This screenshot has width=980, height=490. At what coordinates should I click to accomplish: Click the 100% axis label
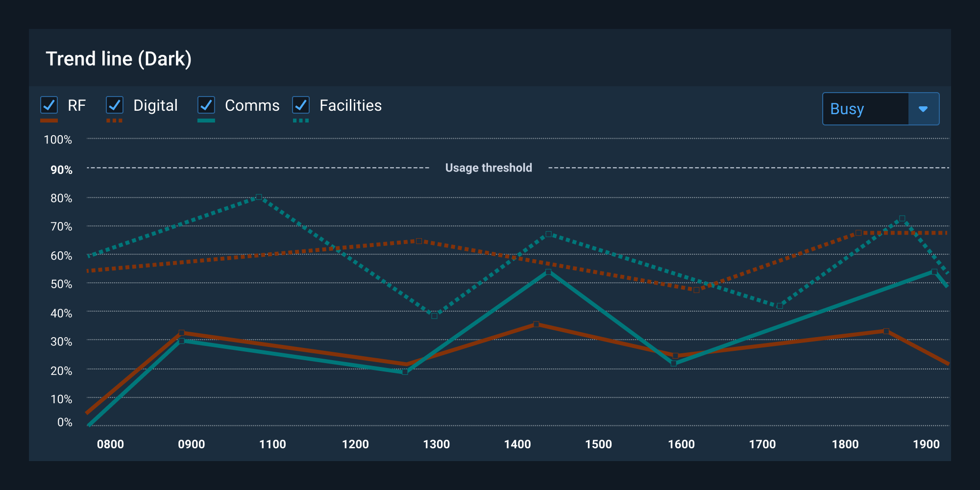58,140
